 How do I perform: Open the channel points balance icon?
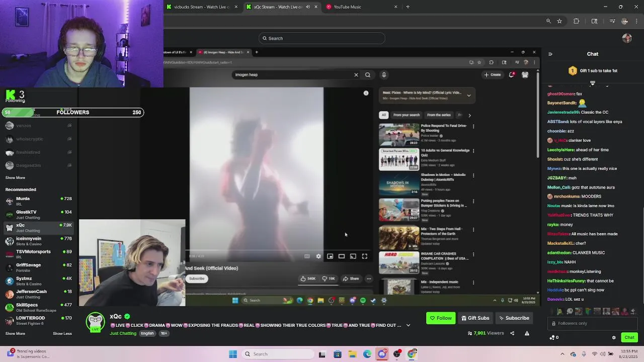(553, 338)
